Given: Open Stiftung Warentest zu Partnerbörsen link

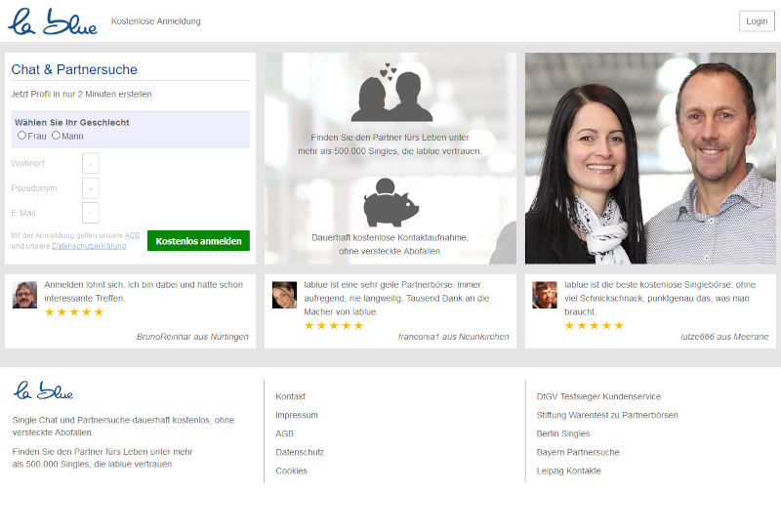Looking at the screenshot, I should (607, 415).
